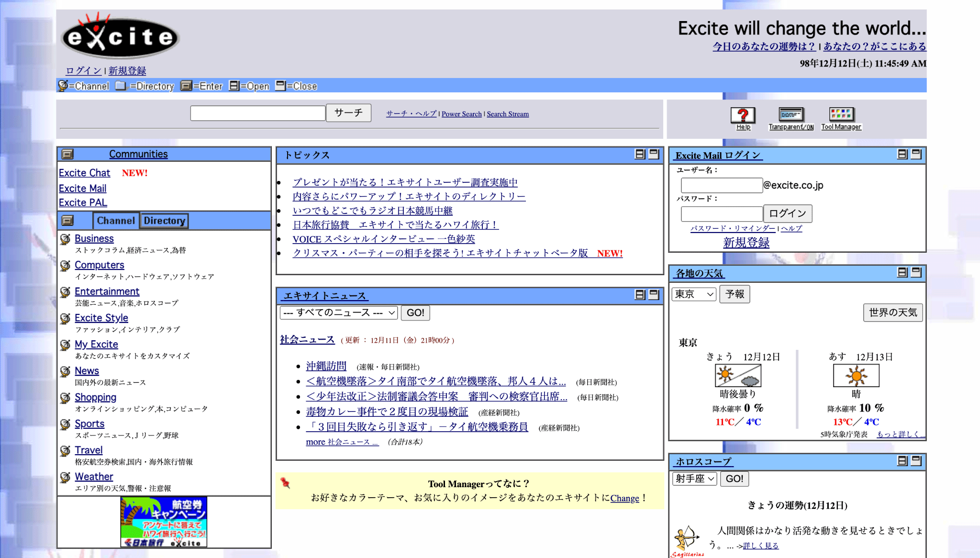Click the Business channel satellite icon
Screen dimensions: 980x558
point(66,238)
